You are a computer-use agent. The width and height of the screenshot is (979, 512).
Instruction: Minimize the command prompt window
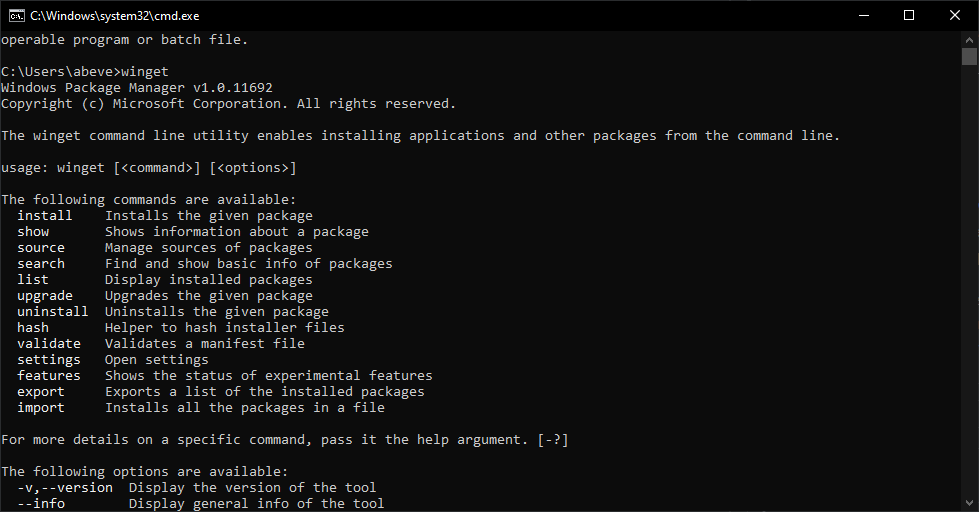[x=863, y=15]
